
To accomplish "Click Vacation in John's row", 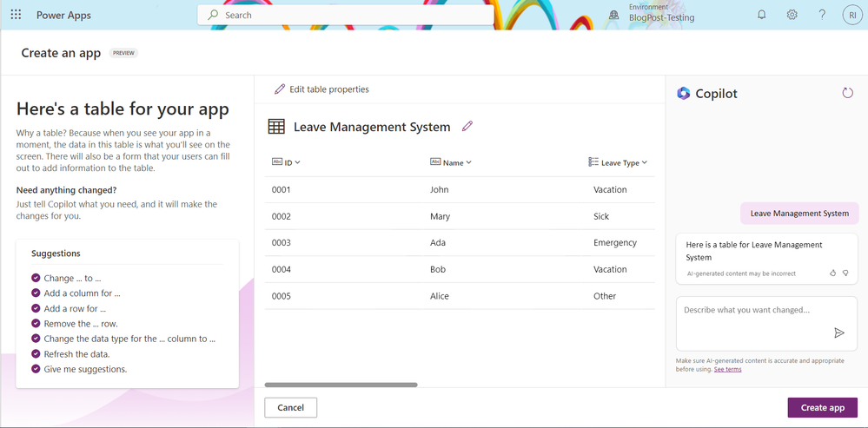I will [x=610, y=189].
